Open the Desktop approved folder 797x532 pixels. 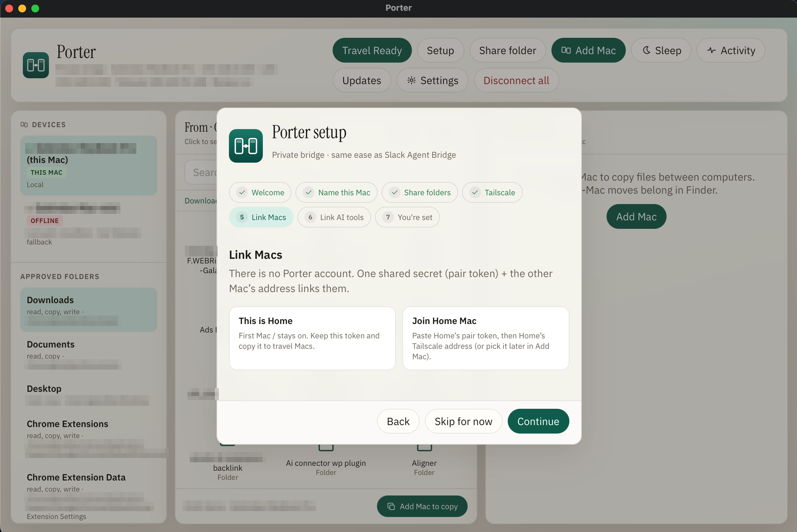tap(89, 394)
